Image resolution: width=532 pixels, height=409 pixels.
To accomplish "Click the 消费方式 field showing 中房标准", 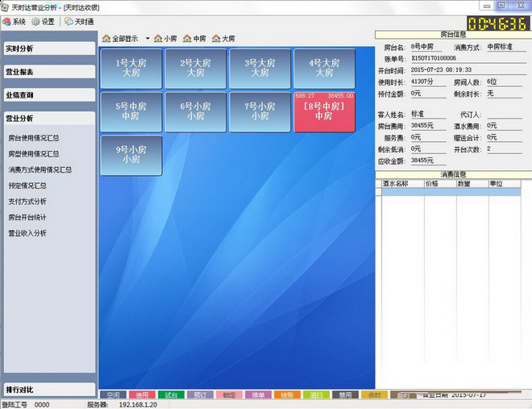I will [x=506, y=47].
